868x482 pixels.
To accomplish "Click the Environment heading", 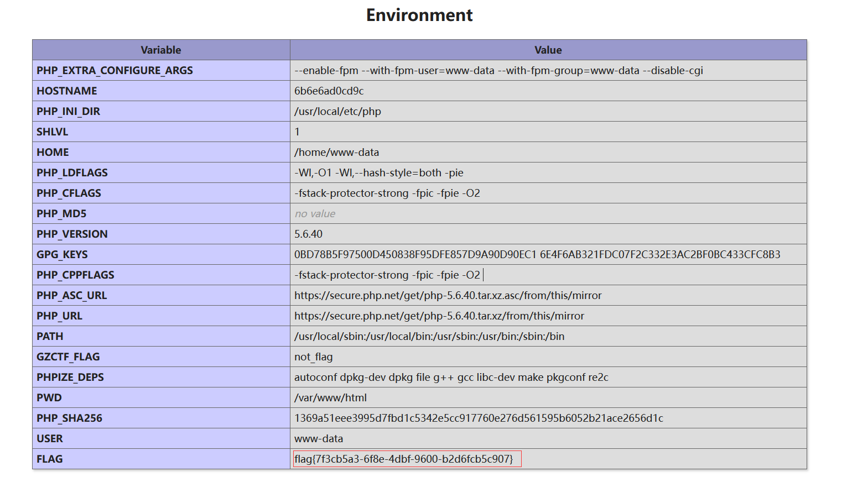I will pos(419,15).
